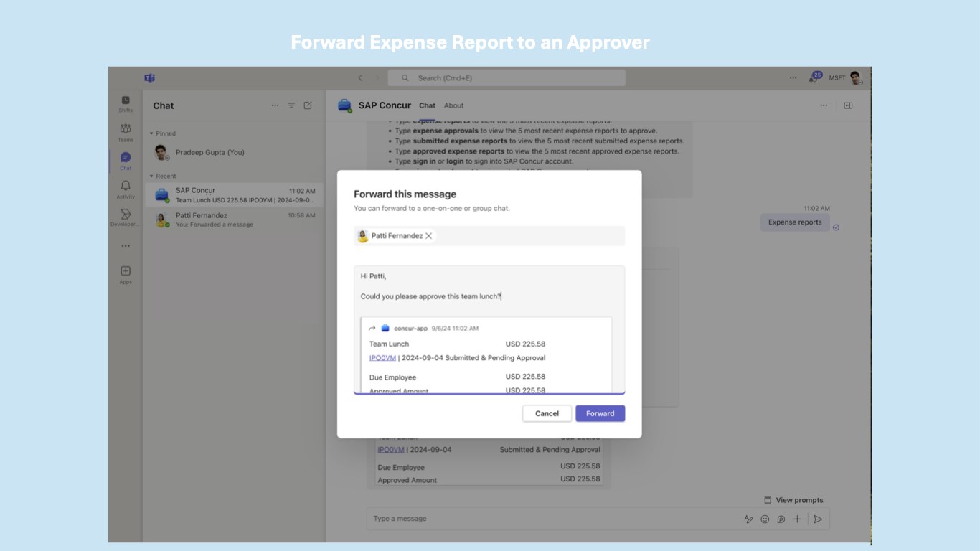Click send arrow in compose bar

(818, 519)
